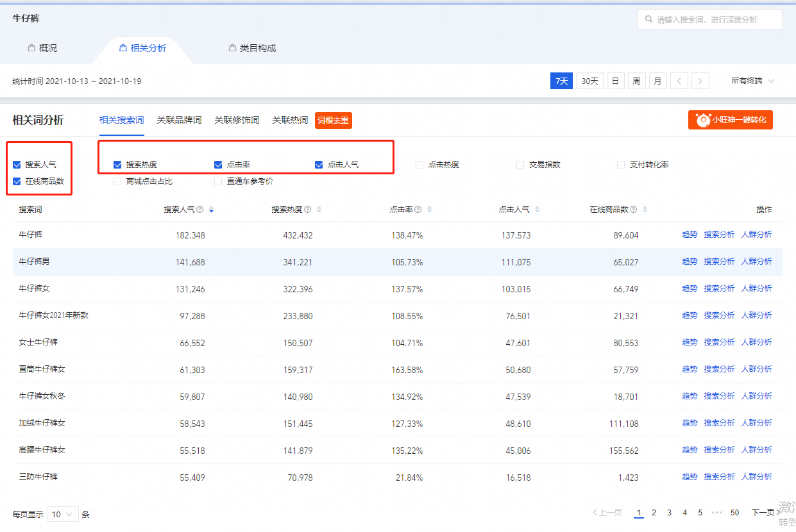Click the search magnifier icon
Screen dimensions: 796x532
point(648,20)
